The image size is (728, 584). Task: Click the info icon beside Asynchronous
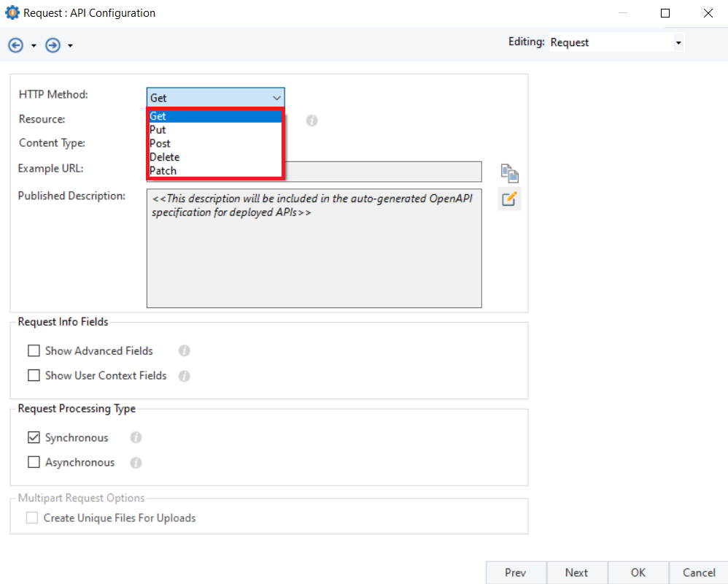136,463
